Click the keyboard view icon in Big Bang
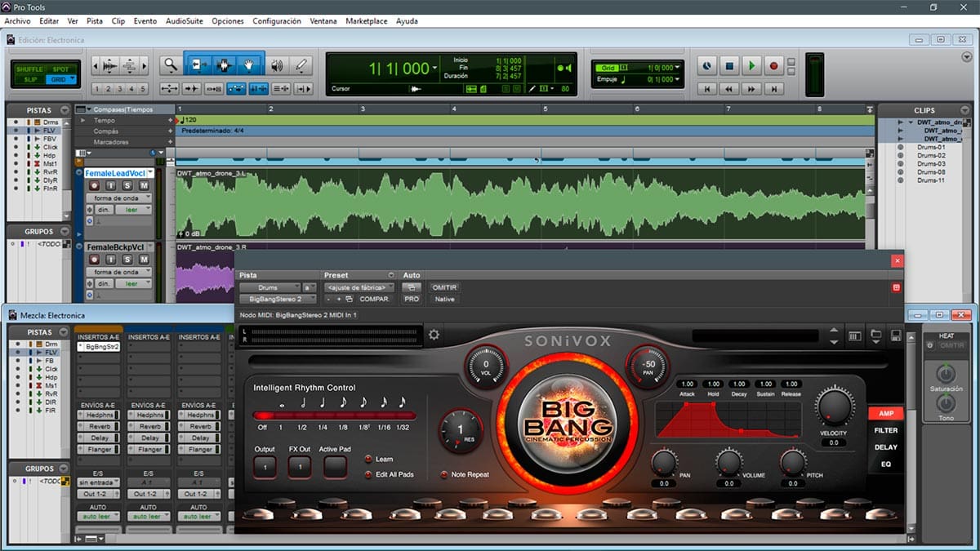Image resolution: width=980 pixels, height=551 pixels. 855,335
